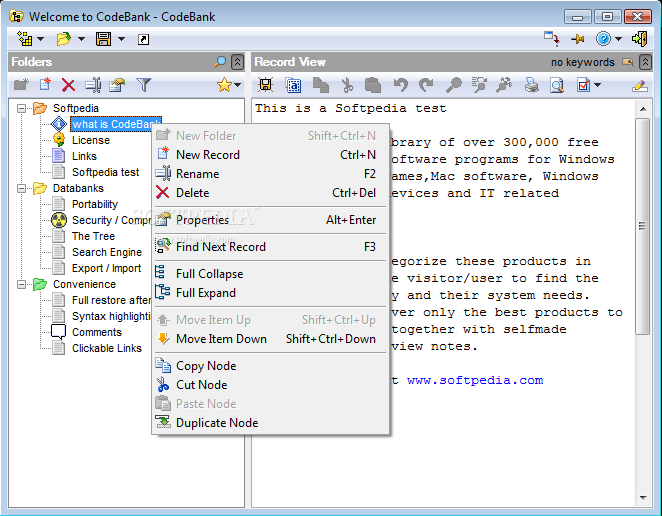Click the main toolbar new item icon
Viewport: 662px width, 516px height.
(25, 39)
